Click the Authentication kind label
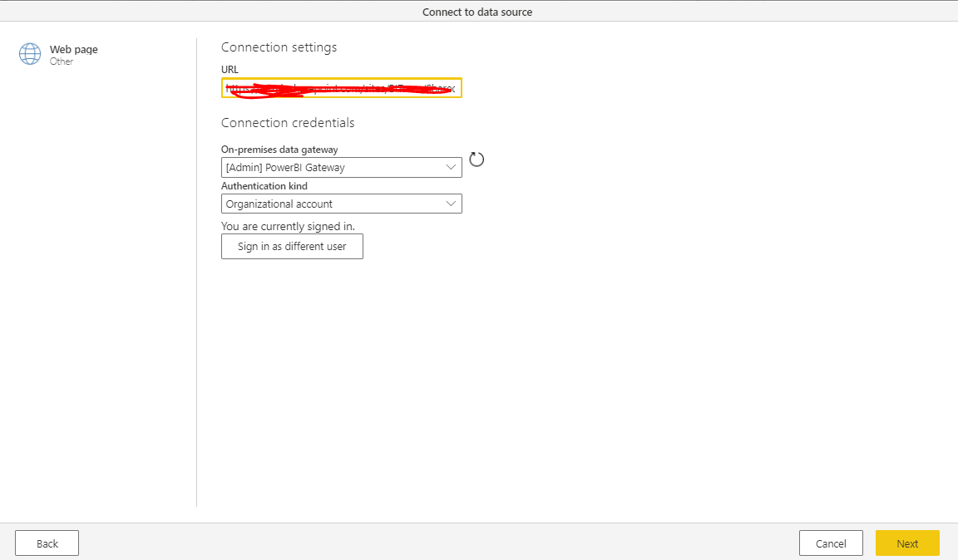This screenshot has height=560, width=958. pos(264,185)
